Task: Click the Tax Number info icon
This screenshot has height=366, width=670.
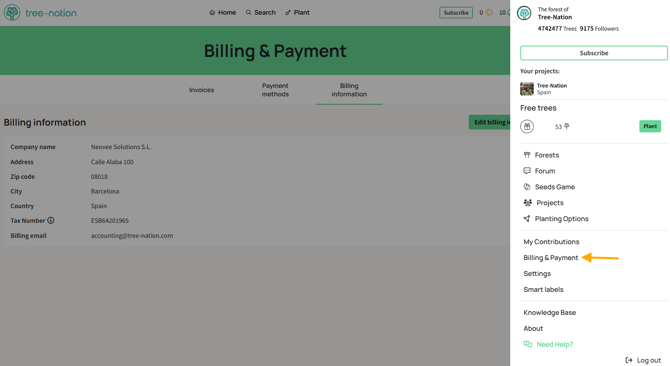Action: [x=51, y=220]
